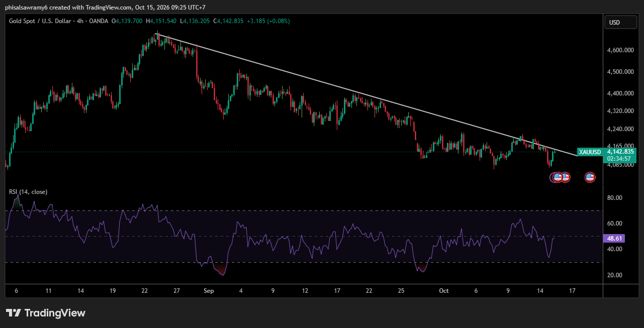Click the 4,500.000 price axis label
The width and height of the screenshot is (644, 328).
tap(619, 72)
